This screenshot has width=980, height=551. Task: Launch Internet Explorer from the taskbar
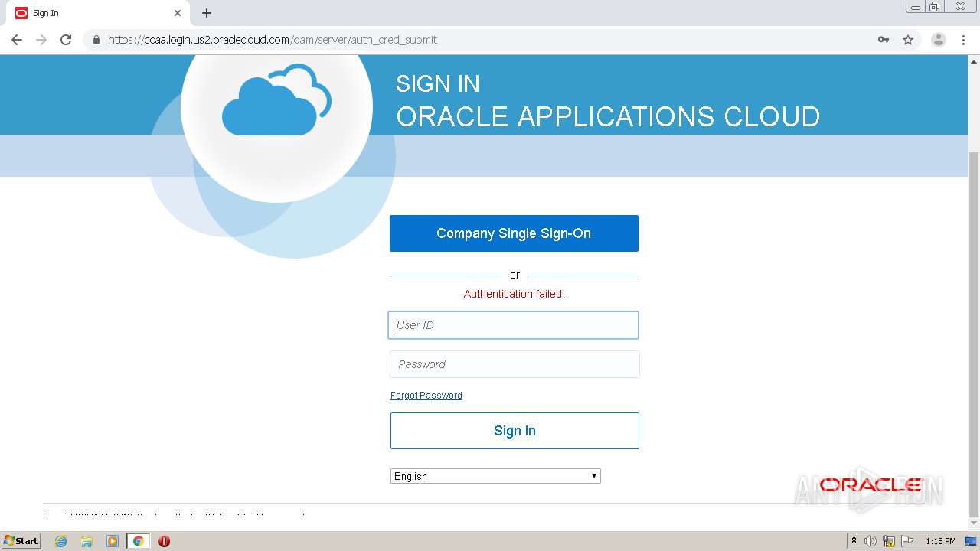click(x=61, y=541)
